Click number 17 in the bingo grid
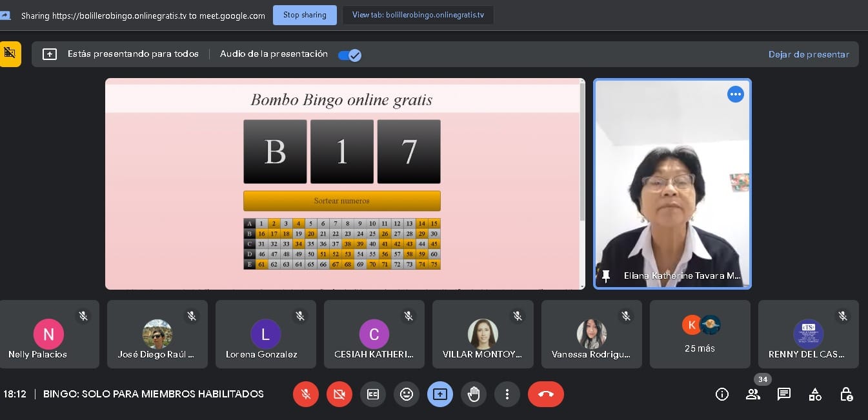This screenshot has height=420, width=868. coord(274,234)
